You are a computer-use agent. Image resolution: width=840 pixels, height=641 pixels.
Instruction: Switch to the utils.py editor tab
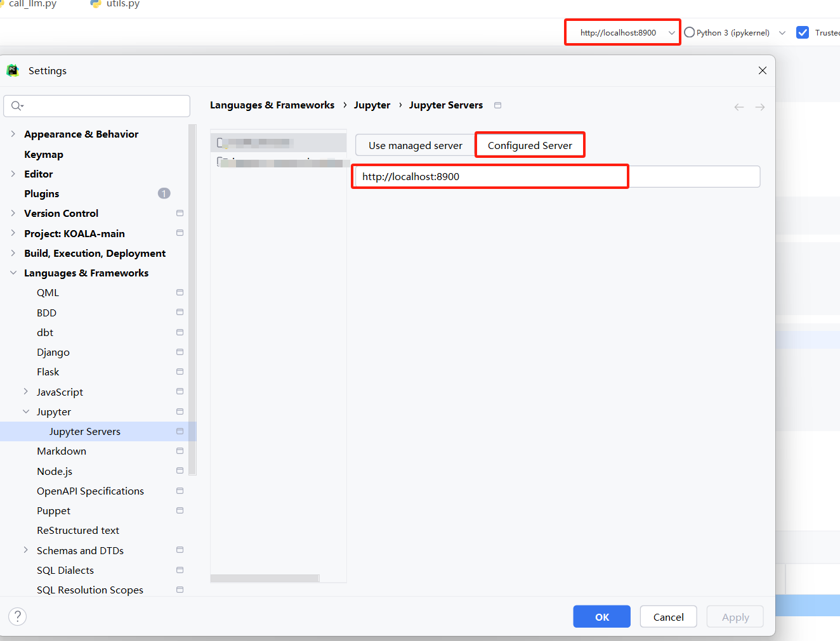coord(115,4)
